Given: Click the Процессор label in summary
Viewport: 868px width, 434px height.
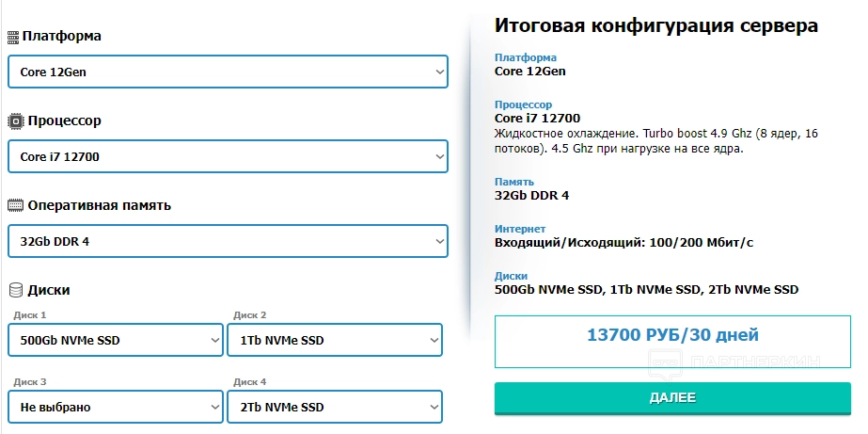Looking at the screenshot, I should pyautogui.click(x=523, y=104).
